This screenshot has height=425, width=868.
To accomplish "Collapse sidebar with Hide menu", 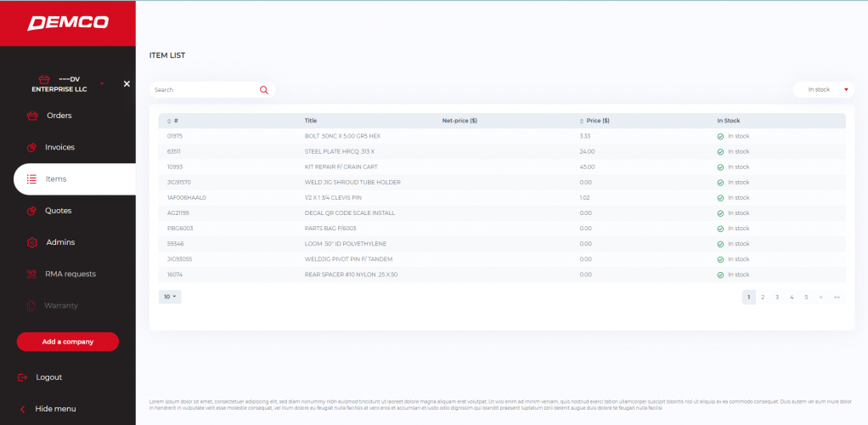I will pos(55,409).
